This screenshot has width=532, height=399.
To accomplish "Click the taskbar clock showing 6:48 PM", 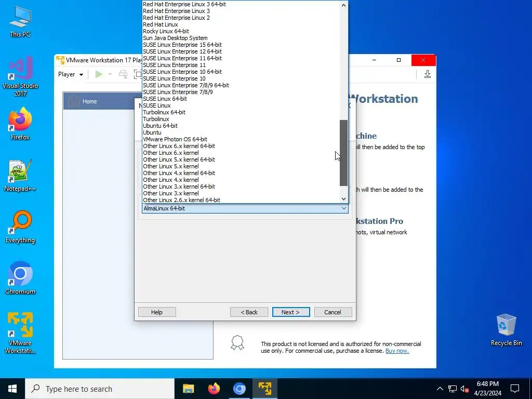I will tap(487, 389).
